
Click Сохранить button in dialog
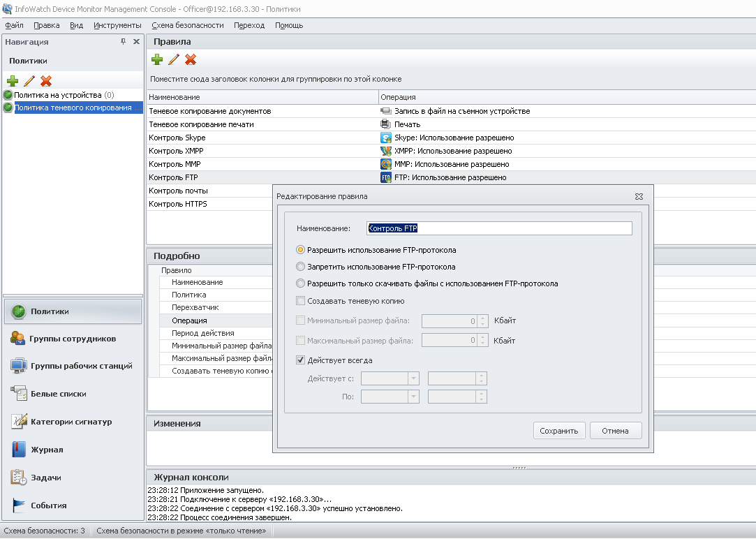[559, 431]
